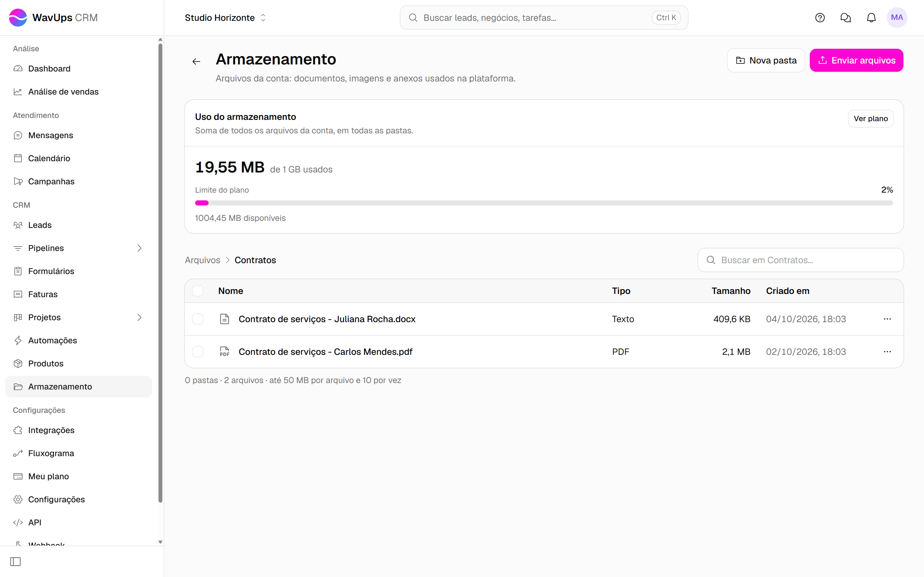Click the Arquivos breadcrumb link
The width and height of the screenshot is (924, 577).
point(202,260)
